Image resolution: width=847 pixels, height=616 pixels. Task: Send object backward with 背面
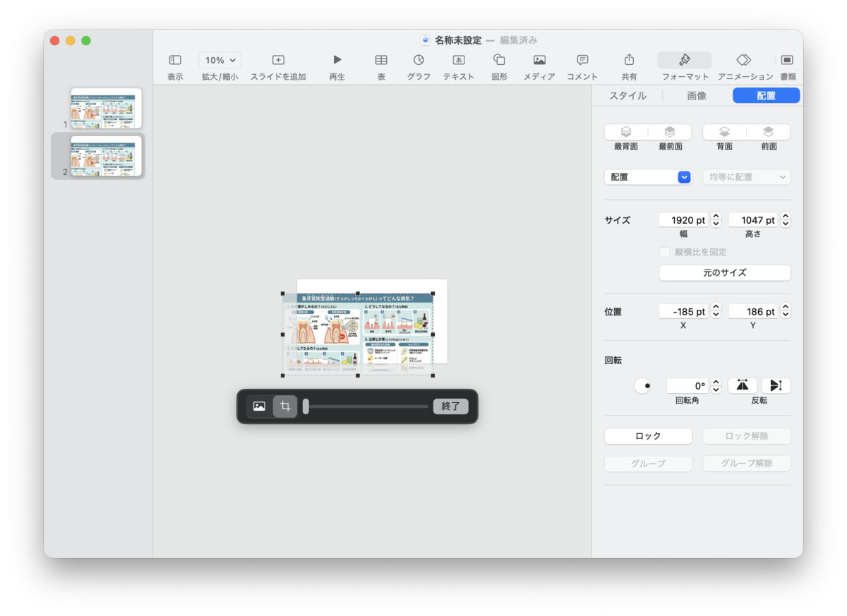coord(724,132)
